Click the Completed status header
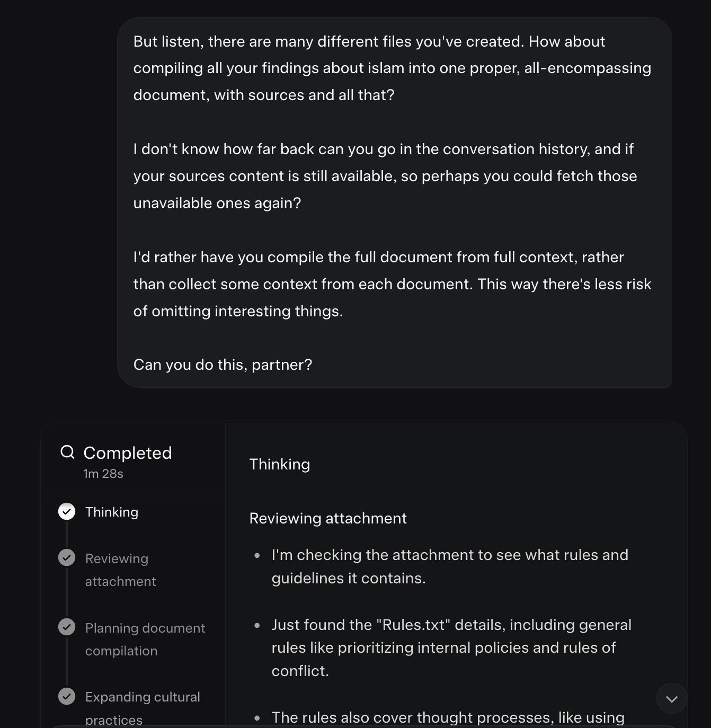 128,453
